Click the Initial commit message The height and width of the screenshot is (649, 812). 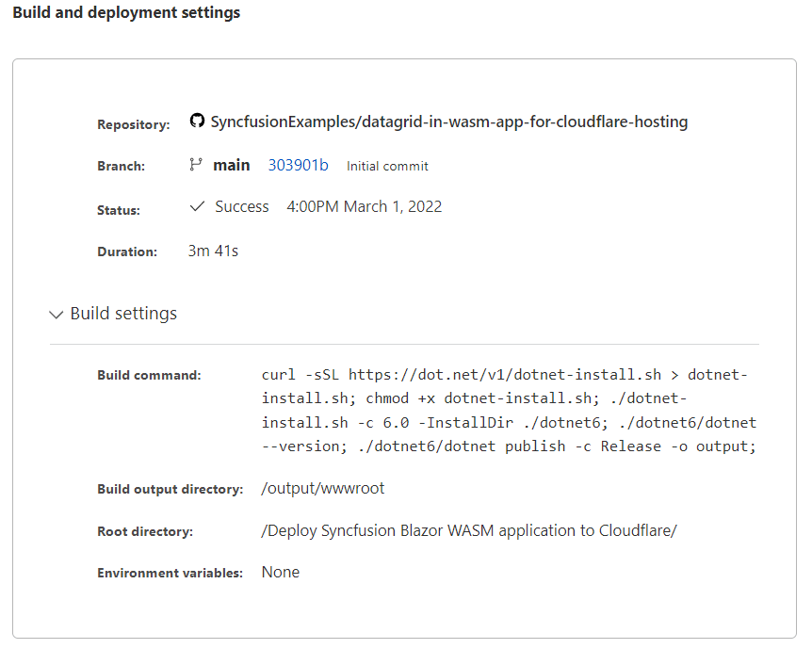387,166
